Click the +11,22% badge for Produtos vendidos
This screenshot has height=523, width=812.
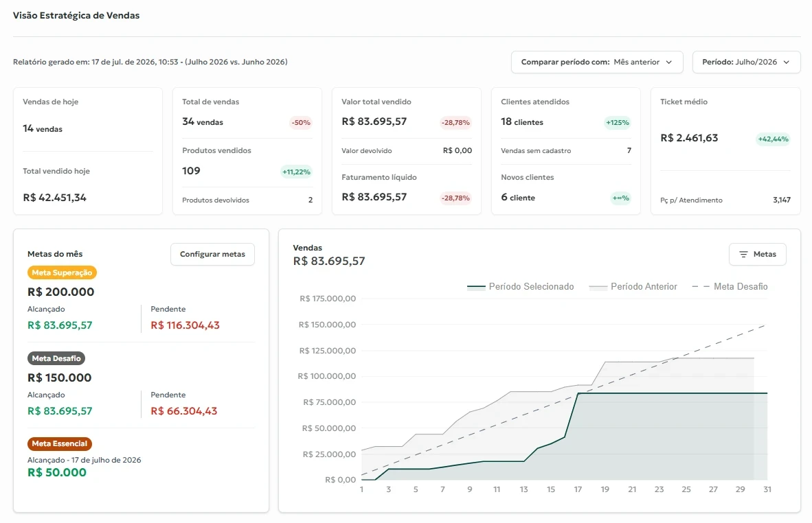coord(296,172)
